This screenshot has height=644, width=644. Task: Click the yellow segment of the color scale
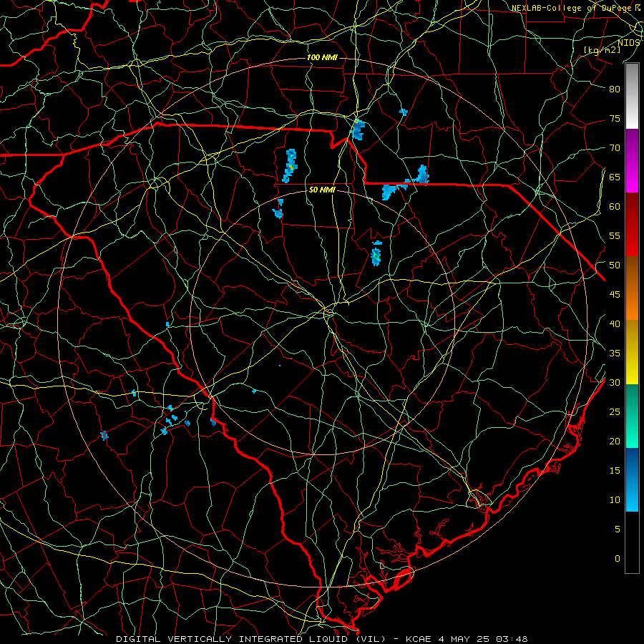click(x=632, y=352)
